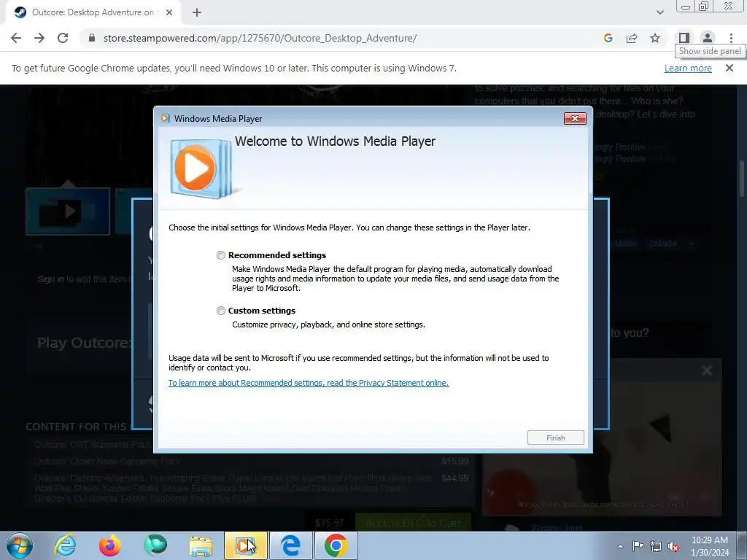Open the Windows Start menu
Viewport: 747px width, 560px height.
19,545
